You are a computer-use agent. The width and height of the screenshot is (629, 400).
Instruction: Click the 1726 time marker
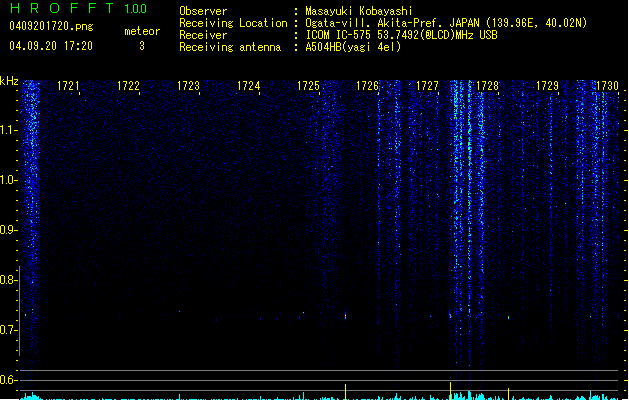pyautogui.click(x=367, y=86)
